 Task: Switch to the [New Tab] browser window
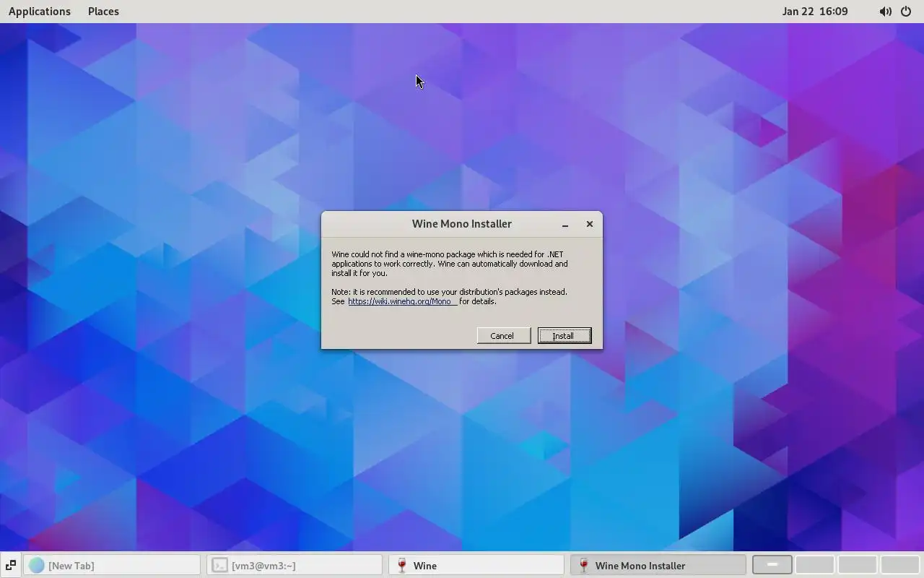click(112, 565)
